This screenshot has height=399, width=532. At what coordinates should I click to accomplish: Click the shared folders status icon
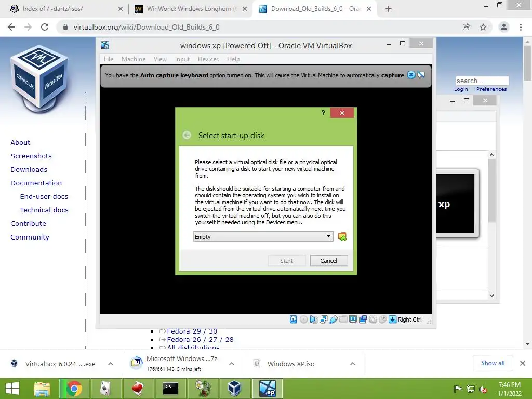coord(343,320)
